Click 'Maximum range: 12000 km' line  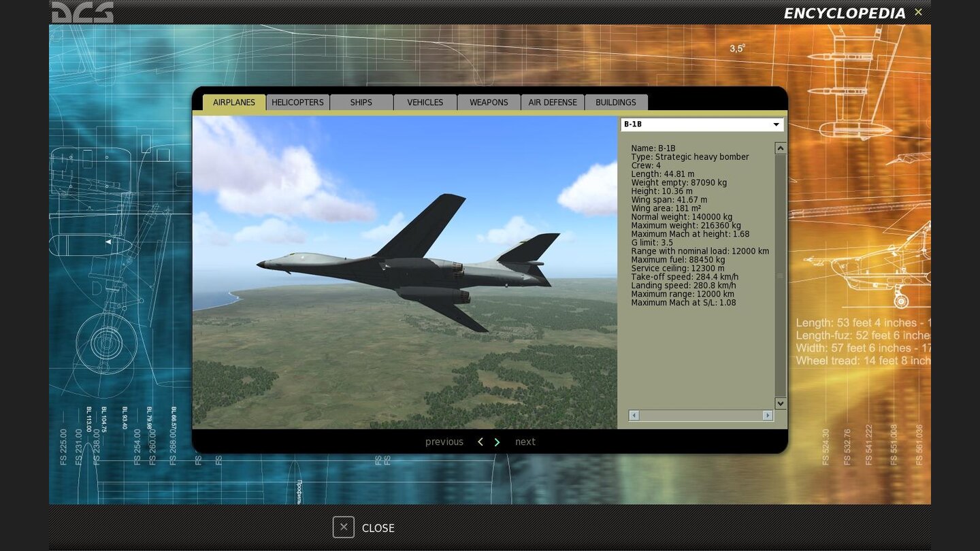(x=683, y=294)
